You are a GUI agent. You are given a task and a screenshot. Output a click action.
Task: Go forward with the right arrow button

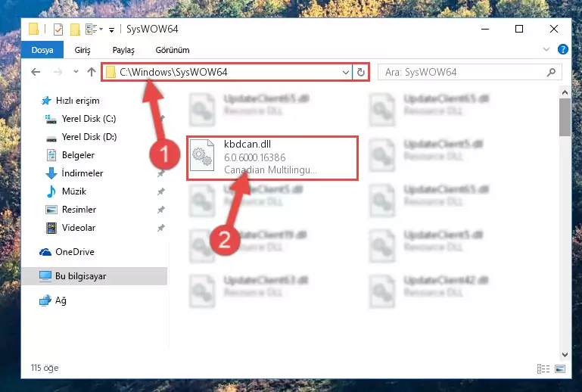point(58,72)
